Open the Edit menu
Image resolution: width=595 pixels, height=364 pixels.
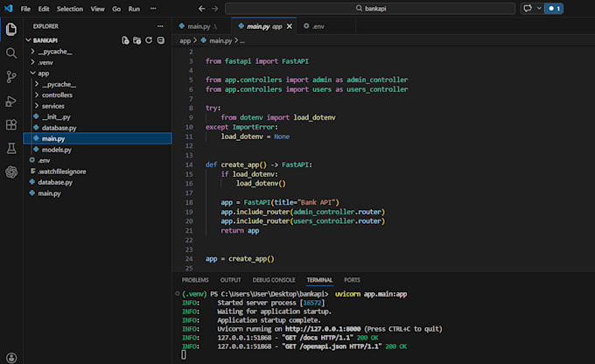tap(44, 9)
